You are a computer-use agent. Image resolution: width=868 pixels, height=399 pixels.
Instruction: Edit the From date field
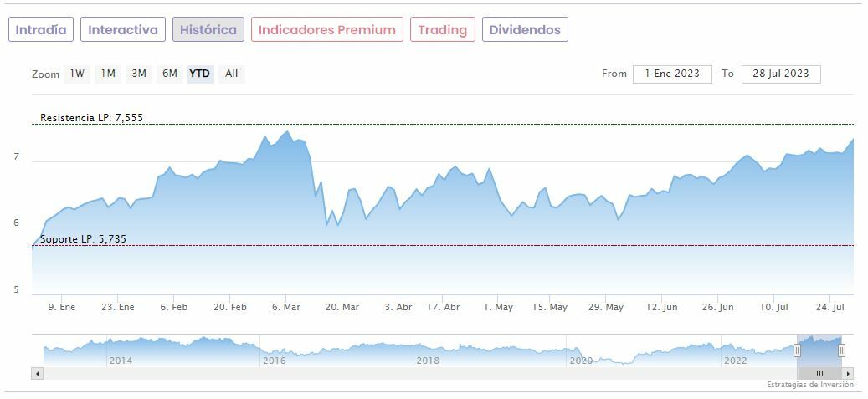(x=672, y=74)
